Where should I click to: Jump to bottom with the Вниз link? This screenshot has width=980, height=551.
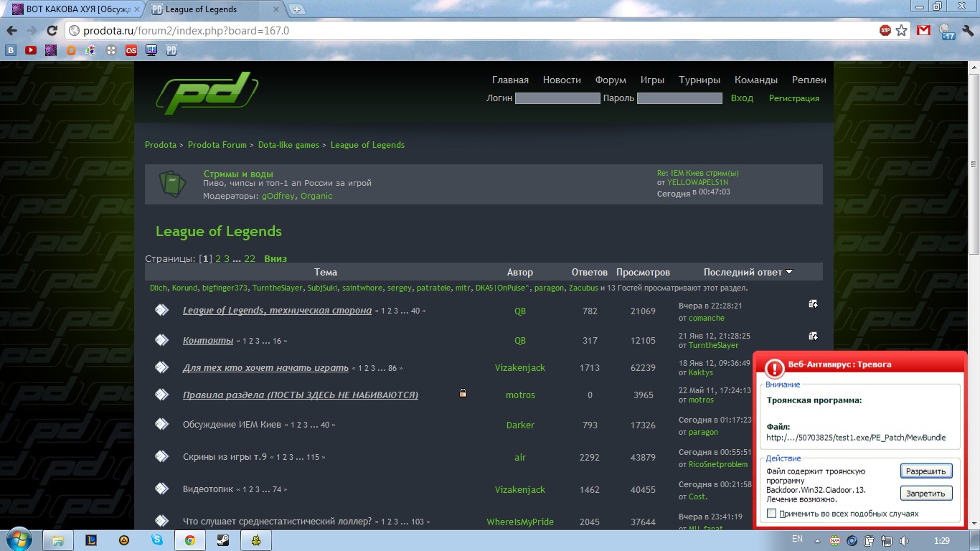[x=275, y=258]
